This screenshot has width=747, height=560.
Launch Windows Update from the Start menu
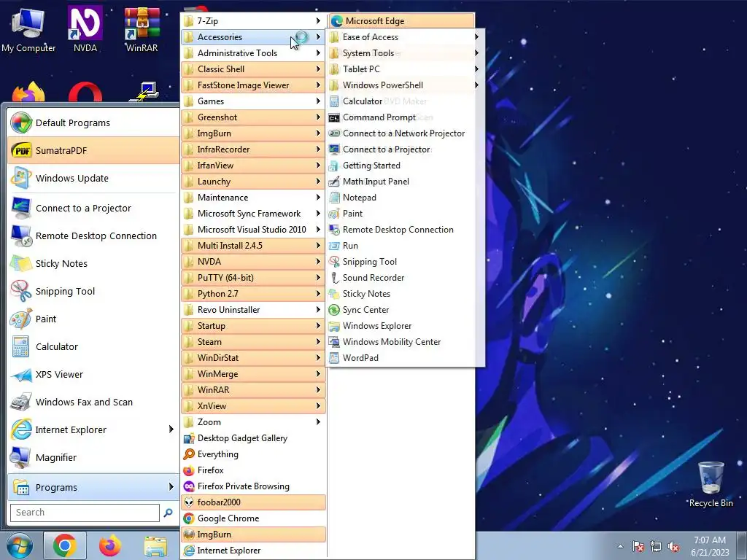click(x=93, y=178)
